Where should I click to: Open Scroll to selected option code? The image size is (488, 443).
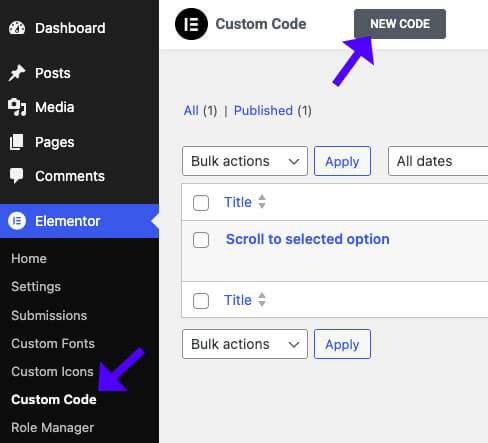tap(307, 239)
